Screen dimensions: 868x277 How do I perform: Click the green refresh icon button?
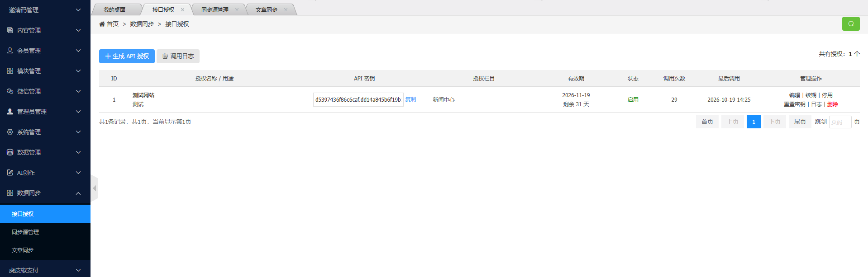pos(851,23)
